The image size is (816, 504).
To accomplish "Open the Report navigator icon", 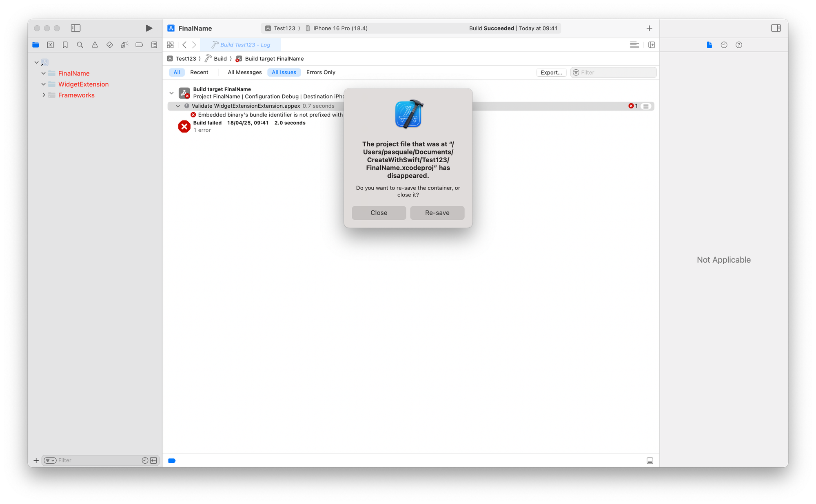I will (x=154, y=45).
